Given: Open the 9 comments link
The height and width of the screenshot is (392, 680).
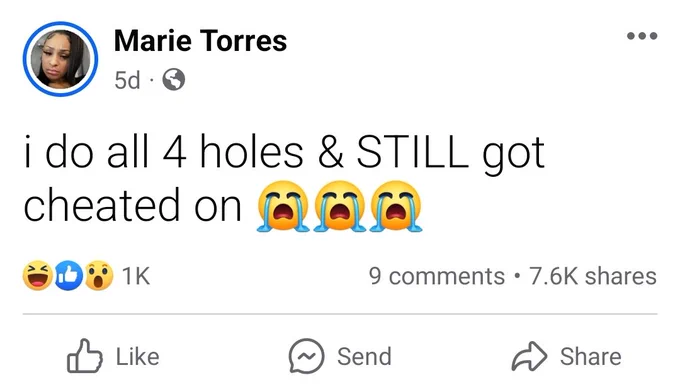Looking at the screenshot, I should click(x=437, y=276).
